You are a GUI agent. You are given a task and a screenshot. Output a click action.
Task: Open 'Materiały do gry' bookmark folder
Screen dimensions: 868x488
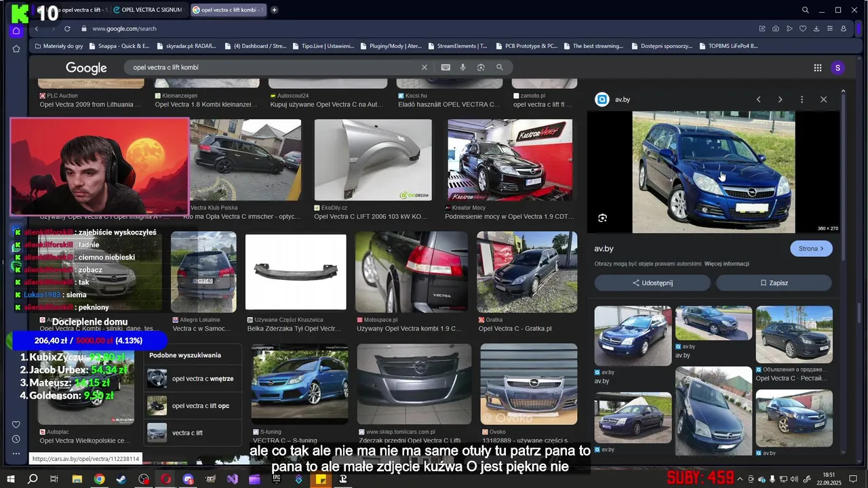click(58, 46)
